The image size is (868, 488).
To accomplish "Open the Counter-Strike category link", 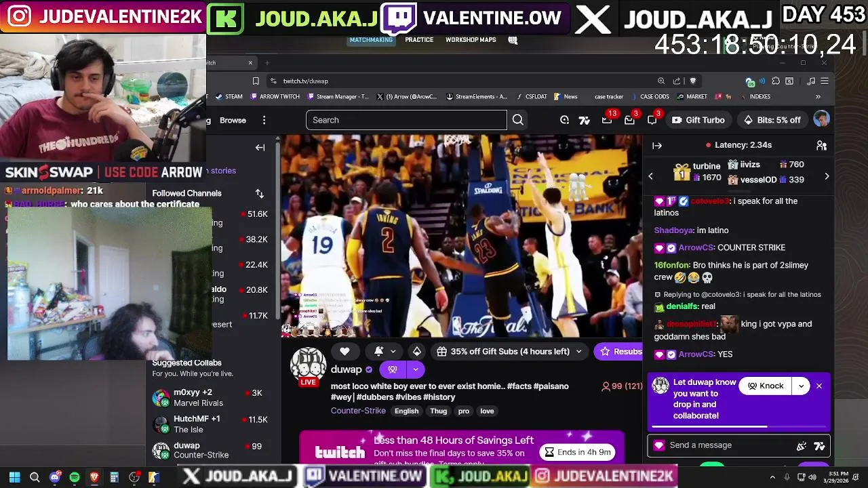I will coord(358,411).
